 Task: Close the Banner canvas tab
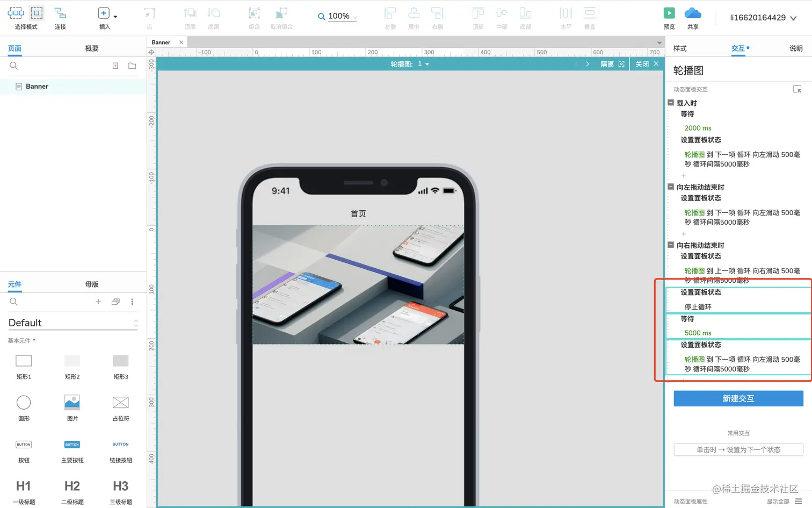coord(181,42)
